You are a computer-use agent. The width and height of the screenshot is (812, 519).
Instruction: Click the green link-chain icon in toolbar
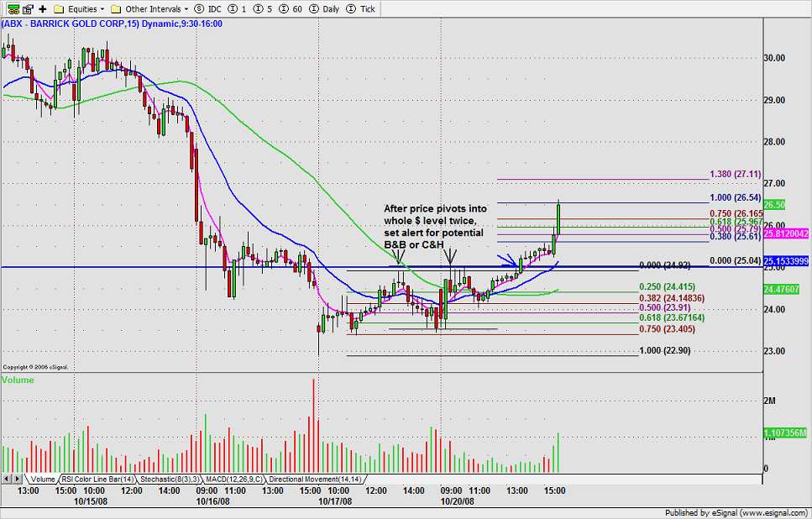(13, 8)
